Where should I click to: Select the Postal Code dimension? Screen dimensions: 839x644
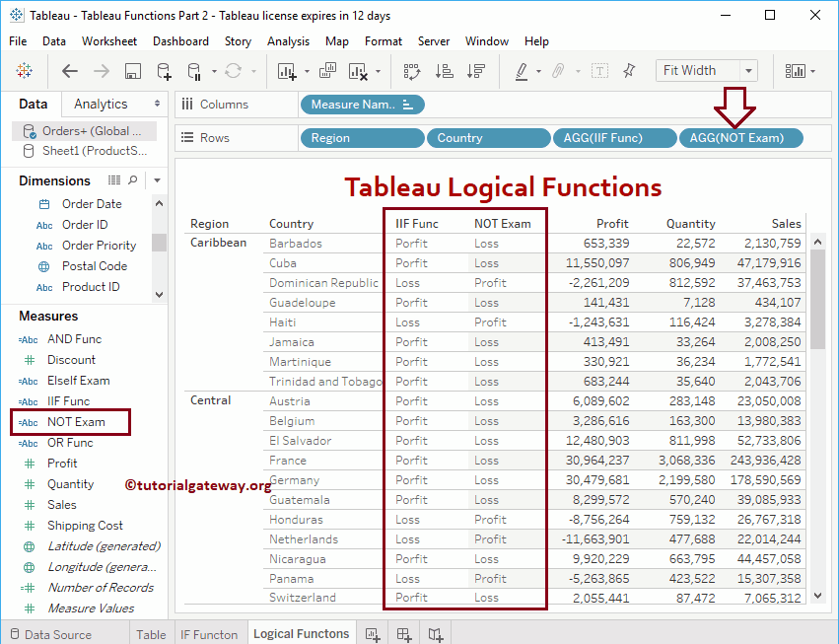95,266
